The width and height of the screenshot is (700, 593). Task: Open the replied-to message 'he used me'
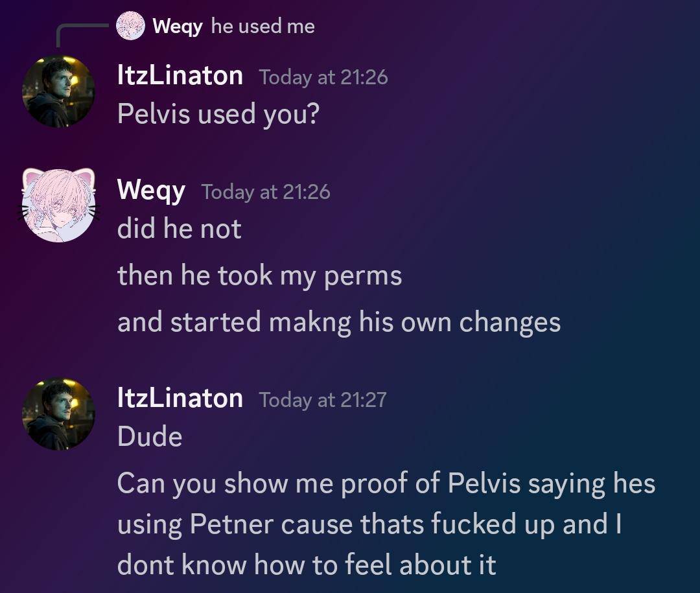(262, 27)
